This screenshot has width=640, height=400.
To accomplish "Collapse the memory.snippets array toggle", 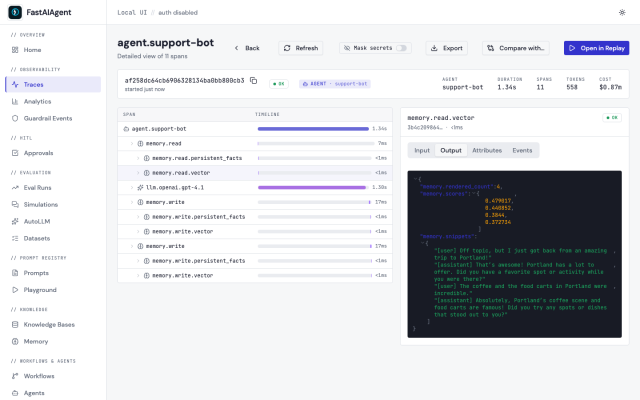I will (423, 243).
